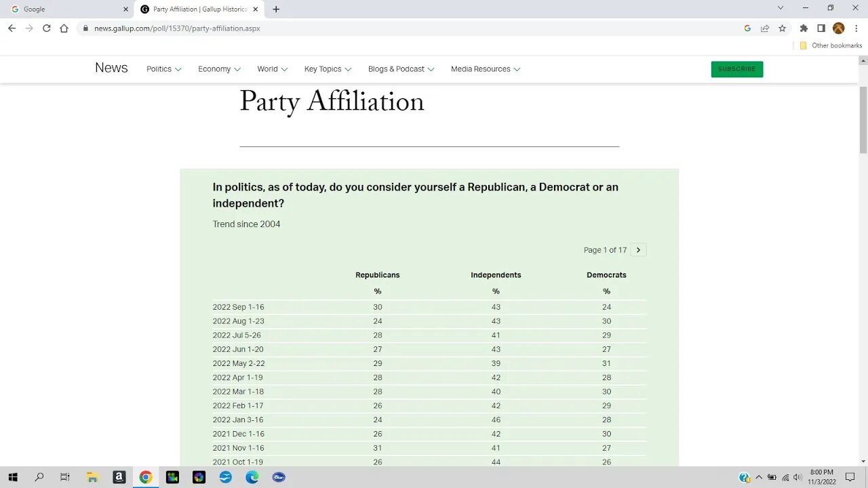Expand the Key Topics menu

tap(328, 69)
